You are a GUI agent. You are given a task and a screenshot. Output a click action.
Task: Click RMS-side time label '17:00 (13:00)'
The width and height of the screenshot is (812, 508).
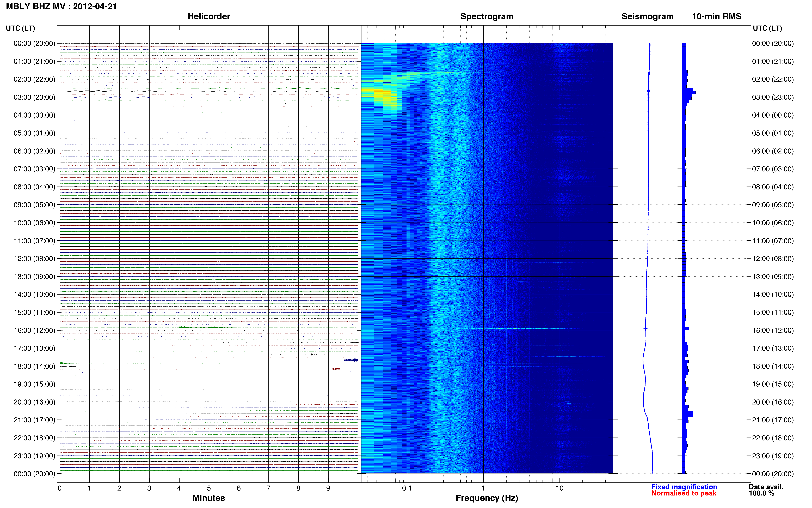pos(773,348)
